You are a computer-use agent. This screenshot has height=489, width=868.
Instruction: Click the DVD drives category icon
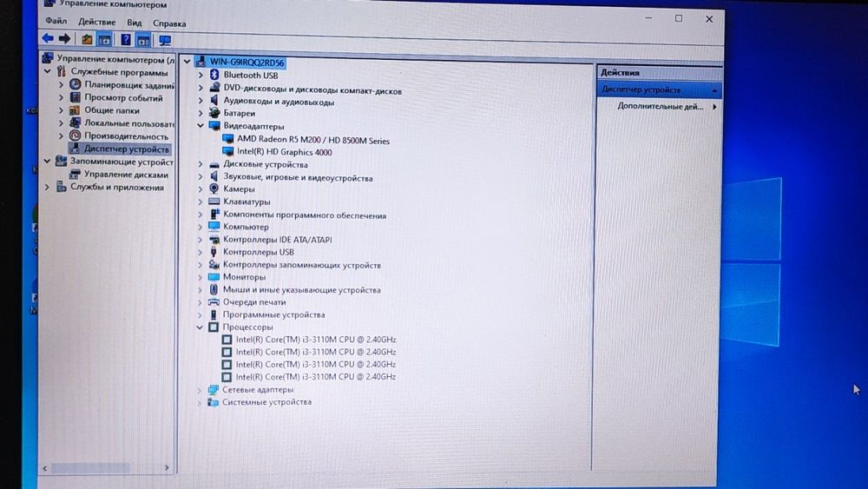[214, 88]
